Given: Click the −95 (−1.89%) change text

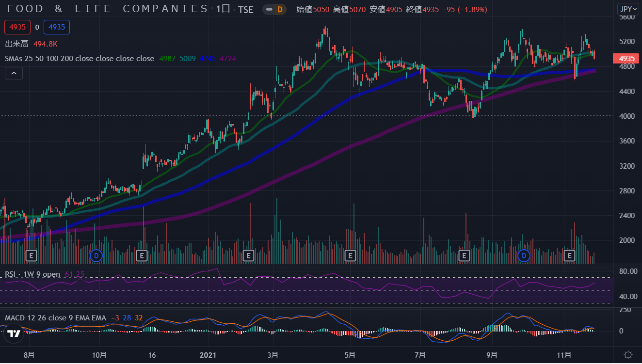Looking at the screenshot, I should point(465,9).
